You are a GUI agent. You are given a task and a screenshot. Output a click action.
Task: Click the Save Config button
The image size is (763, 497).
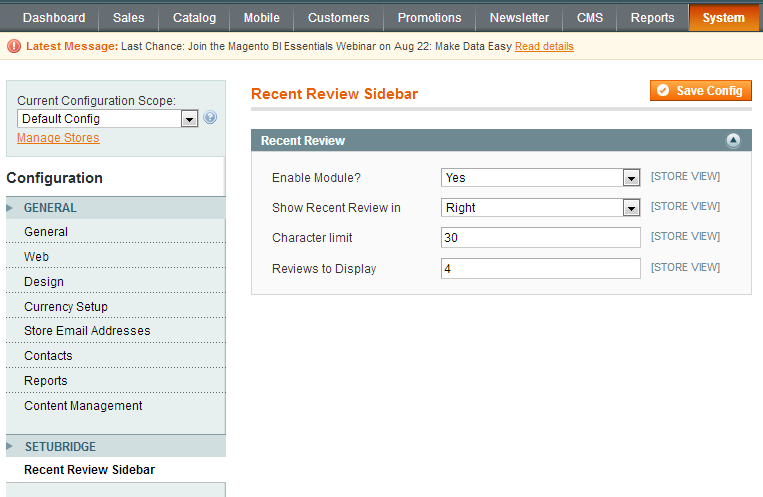[700, 91]
